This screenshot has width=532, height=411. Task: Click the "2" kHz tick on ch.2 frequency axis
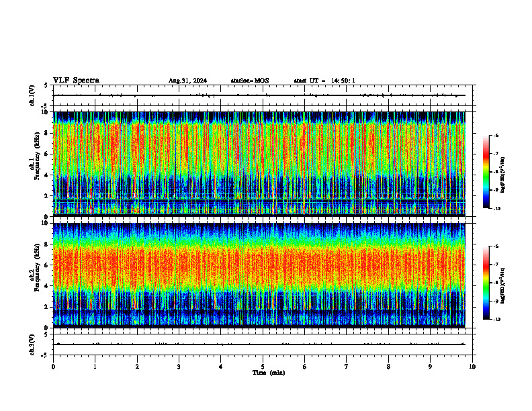(46, 307)
